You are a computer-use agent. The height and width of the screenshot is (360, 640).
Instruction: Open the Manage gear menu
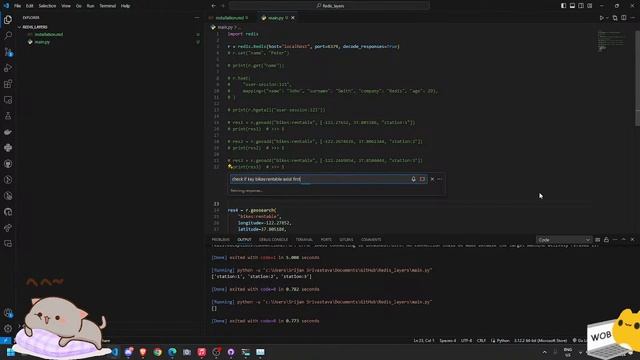tap(8, 328)
